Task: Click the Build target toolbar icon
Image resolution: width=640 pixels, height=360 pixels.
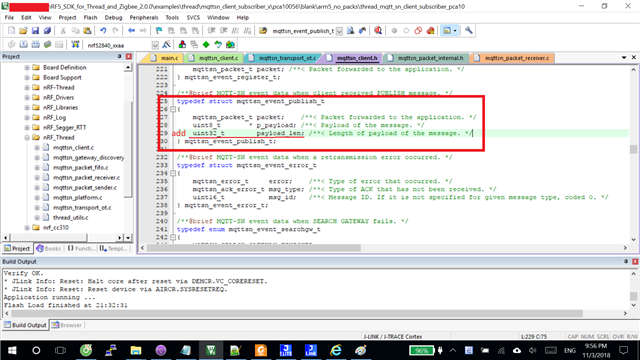Action: pyautogui.click(x=24, y=44)
